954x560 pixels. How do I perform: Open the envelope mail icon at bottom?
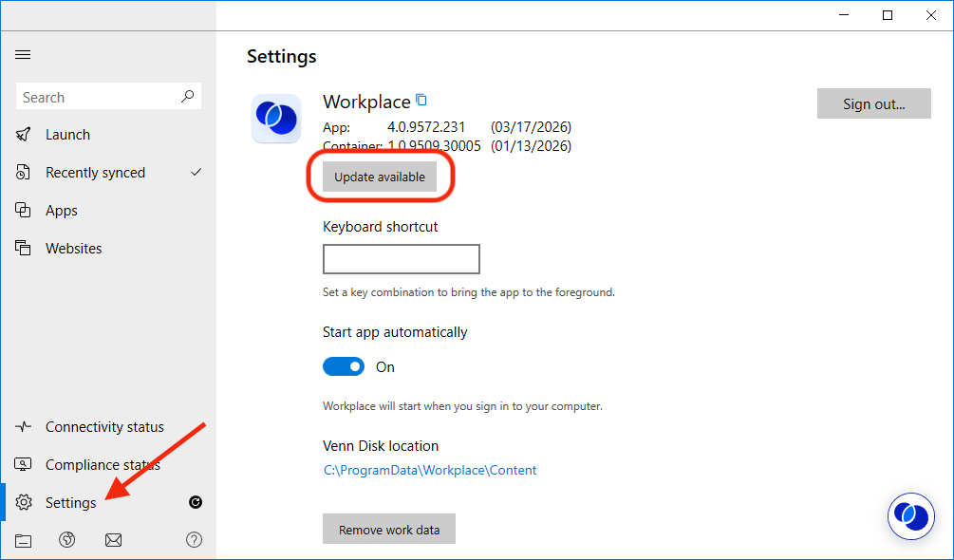(113, 539)
